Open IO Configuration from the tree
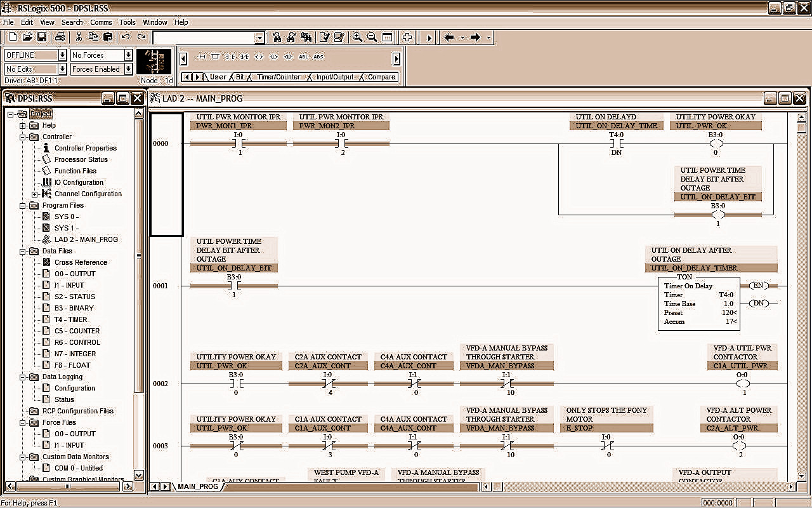This screenshot has width=812, height=508. [x=79, y=182]
